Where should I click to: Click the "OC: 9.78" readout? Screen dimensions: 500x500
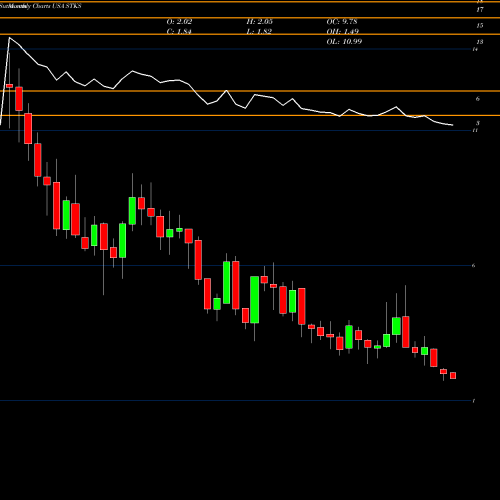point(342,22)
